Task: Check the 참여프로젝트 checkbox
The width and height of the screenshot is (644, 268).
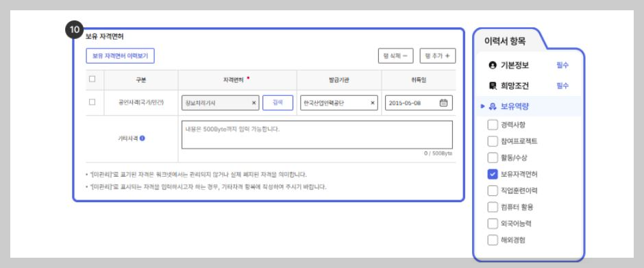Action: point(493,141)
